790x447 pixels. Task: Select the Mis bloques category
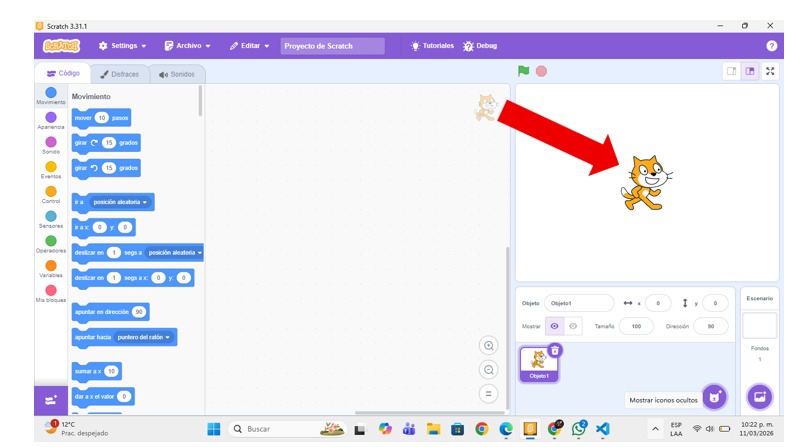coord(51,294)
